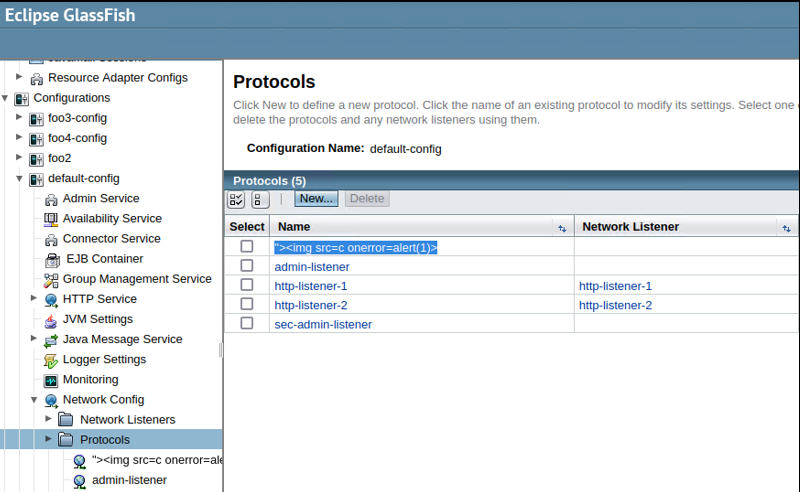
Task: Click the foo3-config icon
Action: [36, 119]
